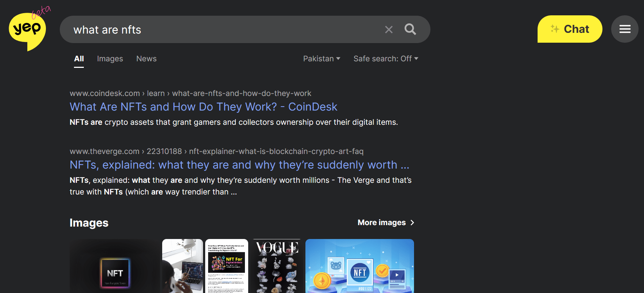Clear the search query with X icon
Screen dimensions: 644x293
point(389,30)
